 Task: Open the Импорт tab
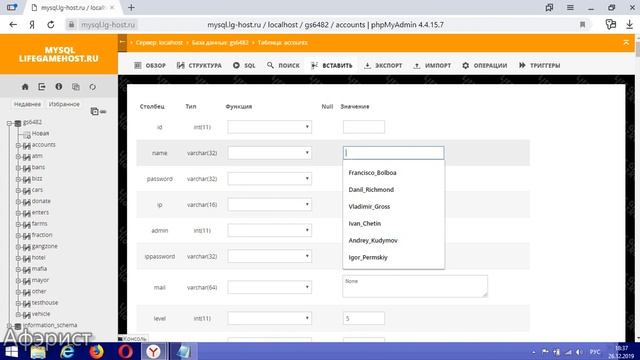pyautogui.click(x=432, y=65)
